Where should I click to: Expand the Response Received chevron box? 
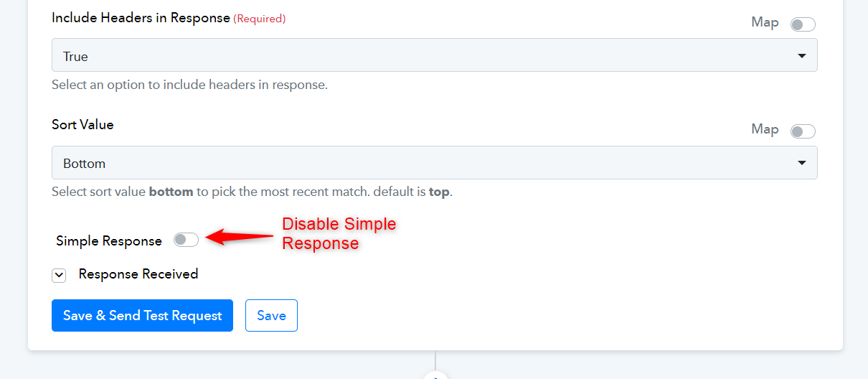[x=59, y=275]
